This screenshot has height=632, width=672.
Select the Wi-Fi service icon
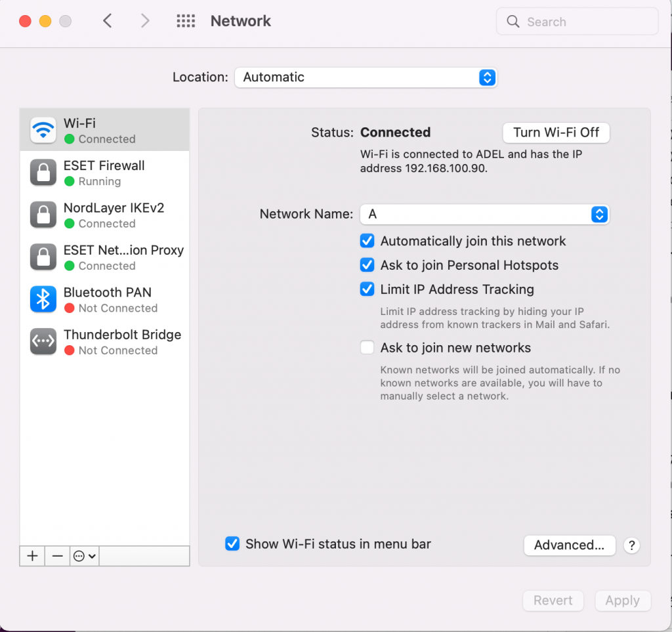tap(42, 130)
